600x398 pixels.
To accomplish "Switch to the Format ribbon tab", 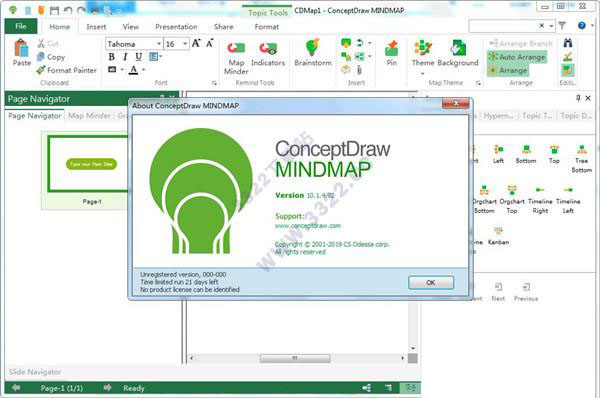I will [267, 27].
